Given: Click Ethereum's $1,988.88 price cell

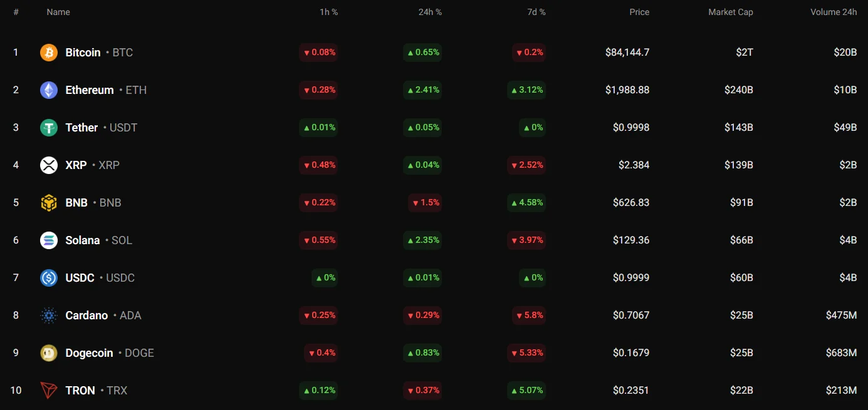Looking at the screenshot, I should (627, 90).
